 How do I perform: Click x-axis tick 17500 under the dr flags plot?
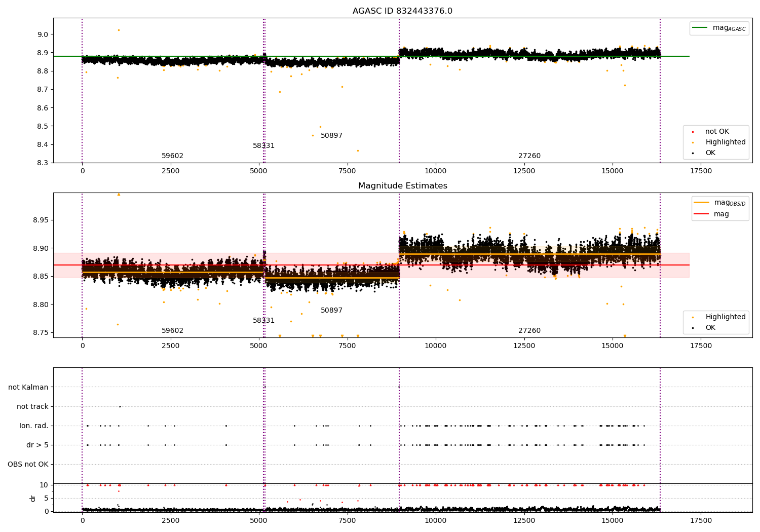click(x=701, y=521)
